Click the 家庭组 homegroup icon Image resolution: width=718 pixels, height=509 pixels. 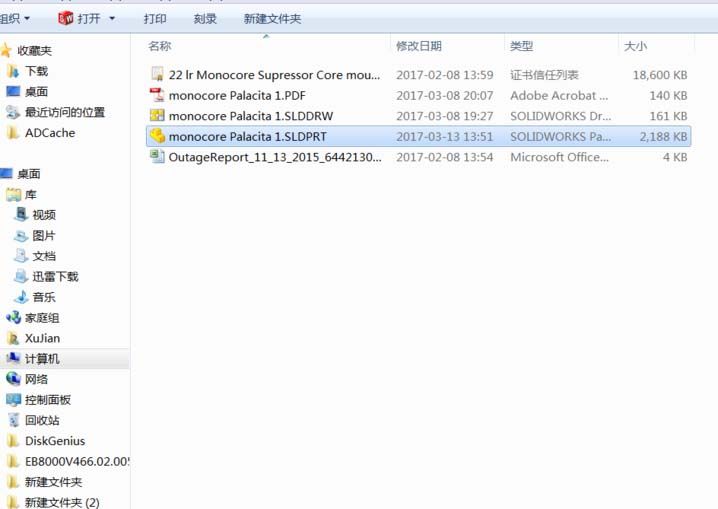coord(14,318)
